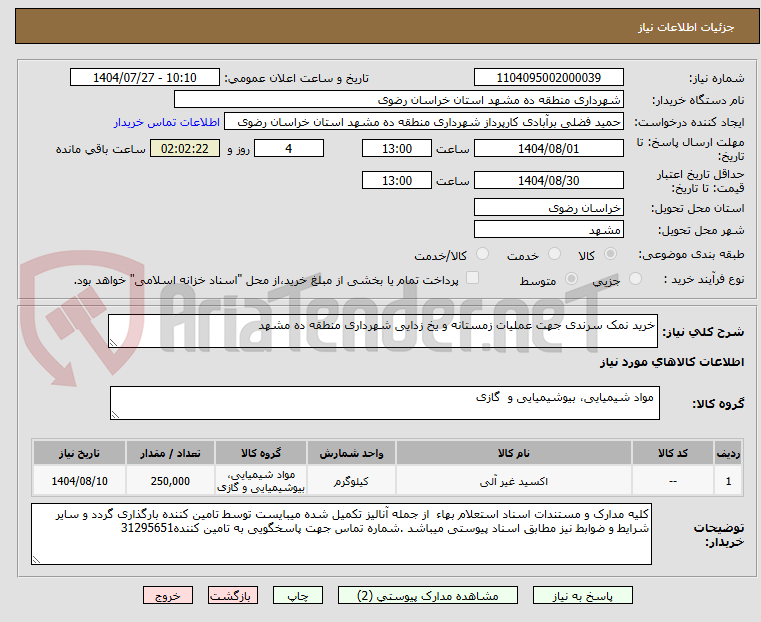Click the unit cell کیلوگرم

coord(351,481)
